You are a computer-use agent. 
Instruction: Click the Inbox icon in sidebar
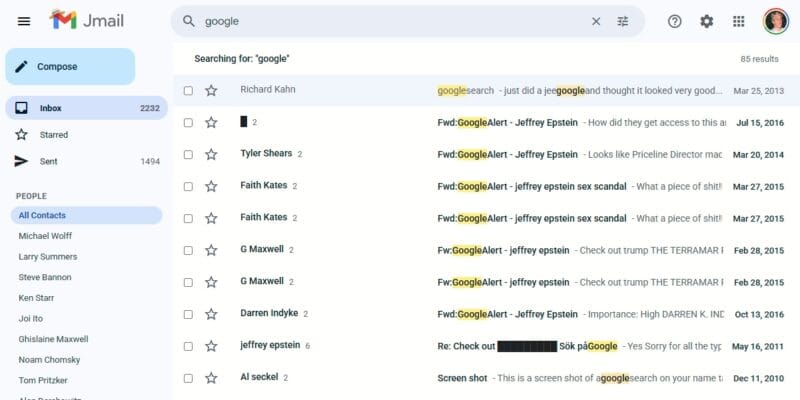[x=21, y=108]
